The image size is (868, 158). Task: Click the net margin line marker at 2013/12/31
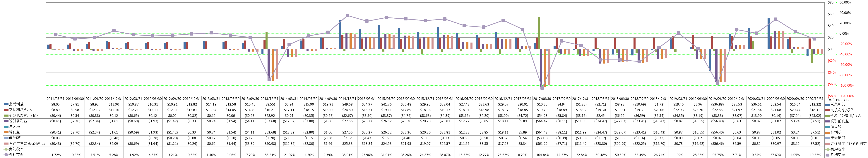(x=270, y=79)
